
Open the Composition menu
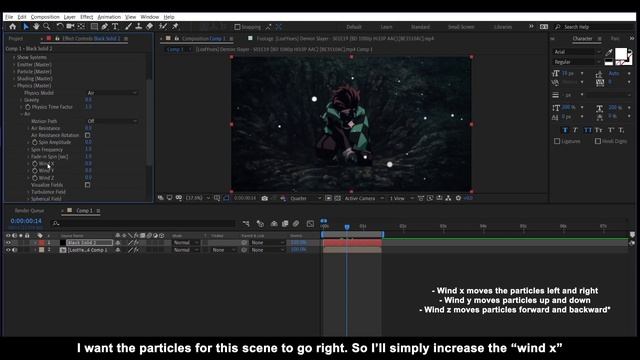(45, 17)
